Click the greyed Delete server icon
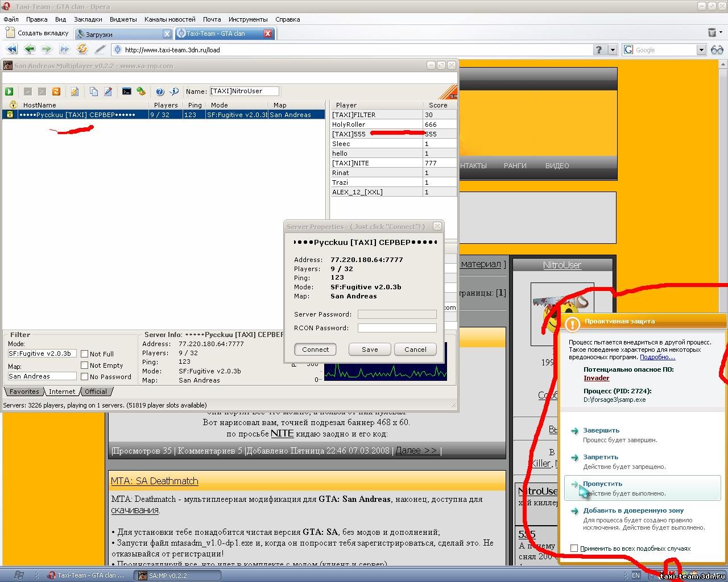 [42, 92]
